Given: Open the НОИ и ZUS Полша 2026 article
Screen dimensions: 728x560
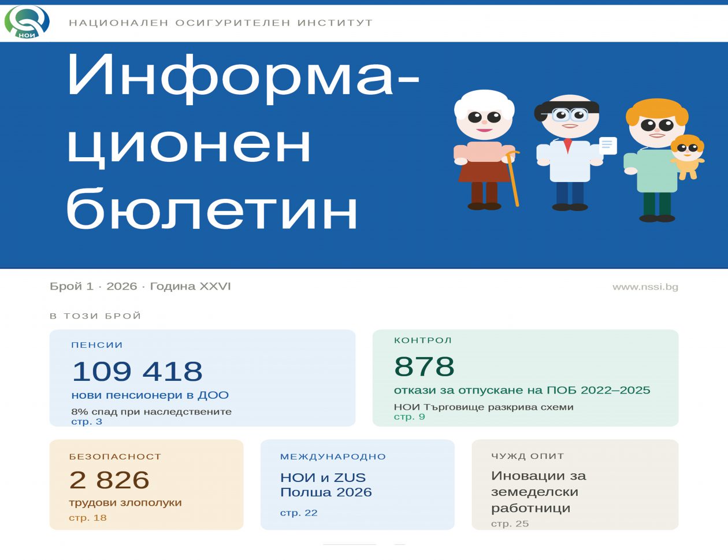Looking at the screenshot, I should 326,485.
